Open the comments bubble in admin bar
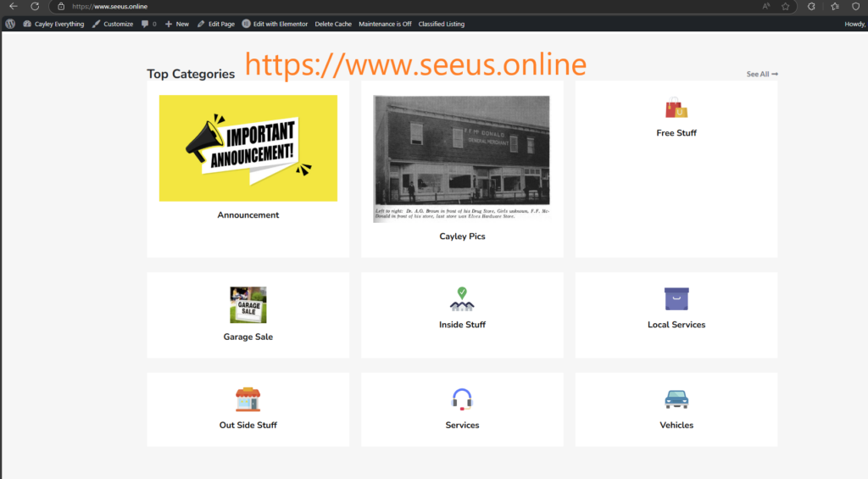Screen dimensions: 868x479 click(x=147, y=24)
